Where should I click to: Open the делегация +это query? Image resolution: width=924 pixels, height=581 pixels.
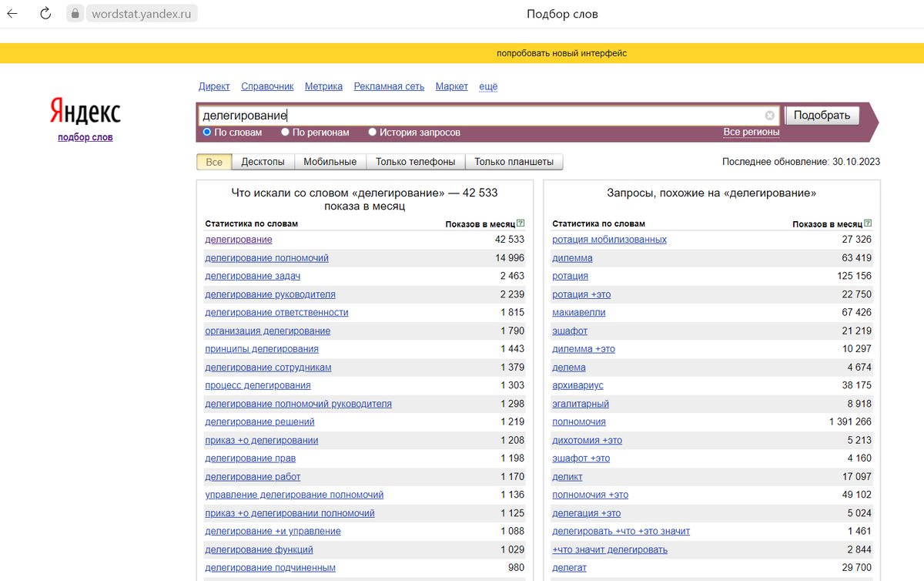point(586,513)
